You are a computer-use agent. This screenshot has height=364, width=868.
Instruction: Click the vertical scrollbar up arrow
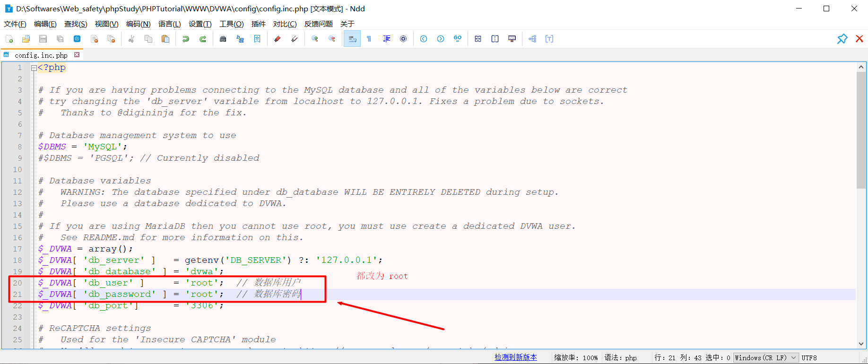pos(861,67)
